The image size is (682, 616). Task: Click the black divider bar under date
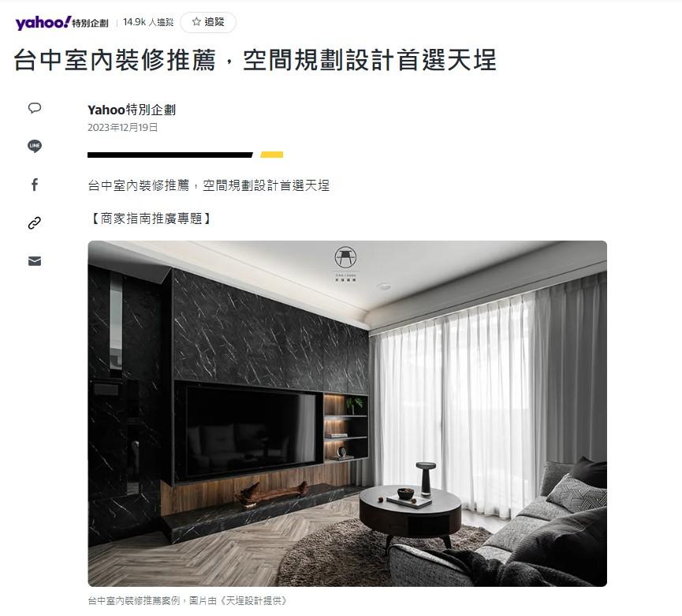click(170, 155)
